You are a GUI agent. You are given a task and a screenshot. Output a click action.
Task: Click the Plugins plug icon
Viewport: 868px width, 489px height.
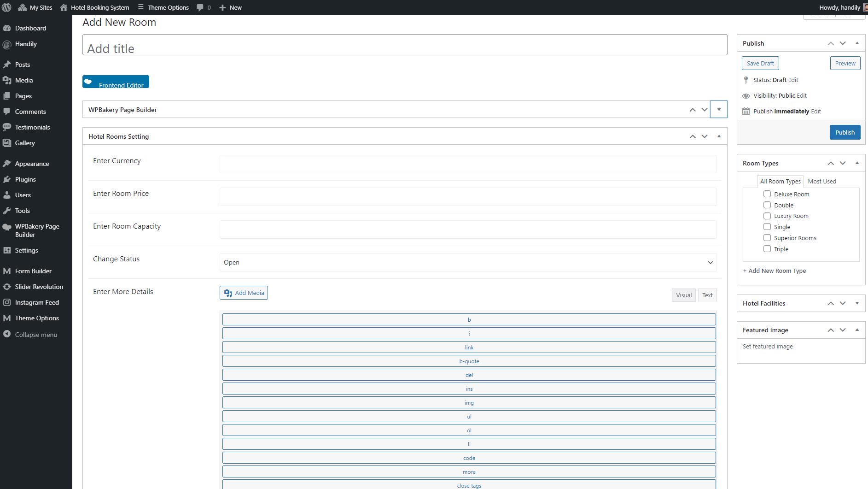pos(7,179)
